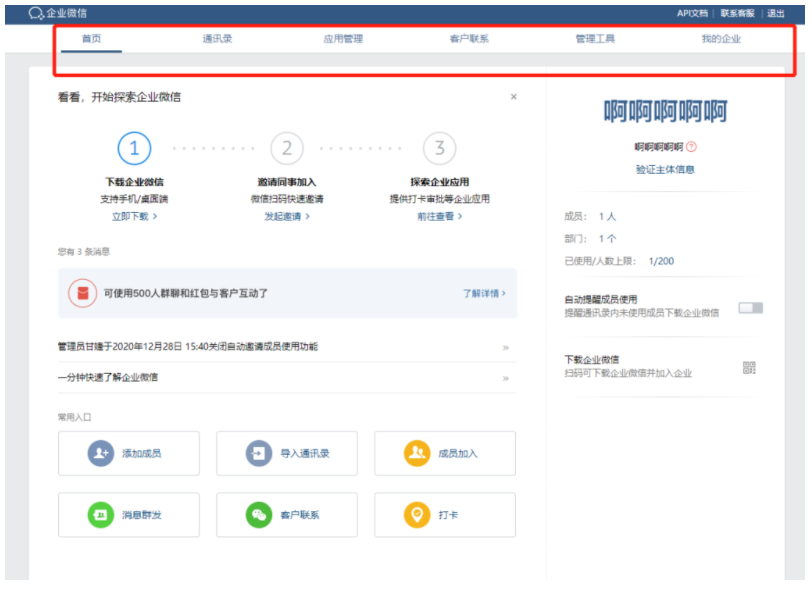
Task: Click the 消息群发 label
Action: [x=141, y=515]
